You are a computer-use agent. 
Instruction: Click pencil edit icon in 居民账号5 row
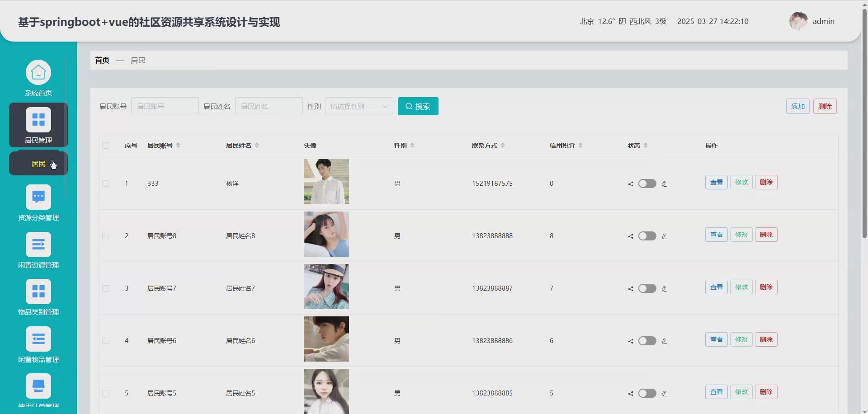point(664,394)
